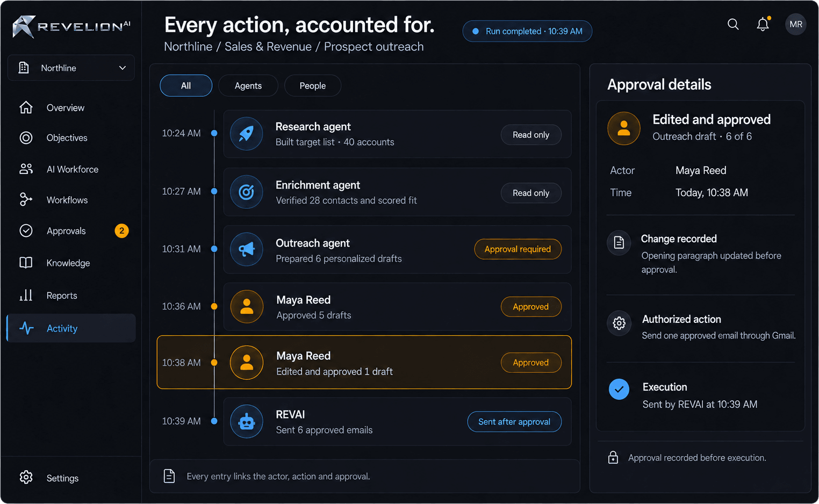Expand the Northline workspace dropdown
Screen dimensions: 819x504
click(x=71, y=68)
